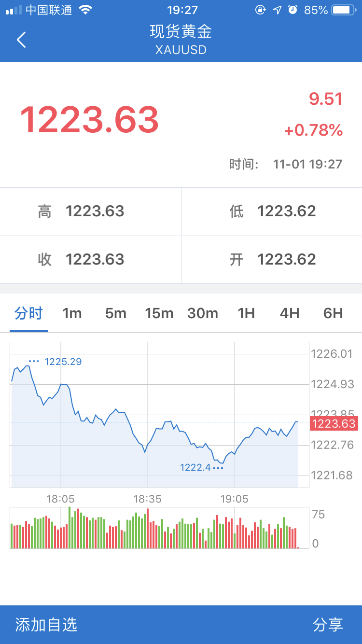Tap the cellular signal bars
Screen dimensions: 362x644
pyautogui.click(x=14, y=10)
